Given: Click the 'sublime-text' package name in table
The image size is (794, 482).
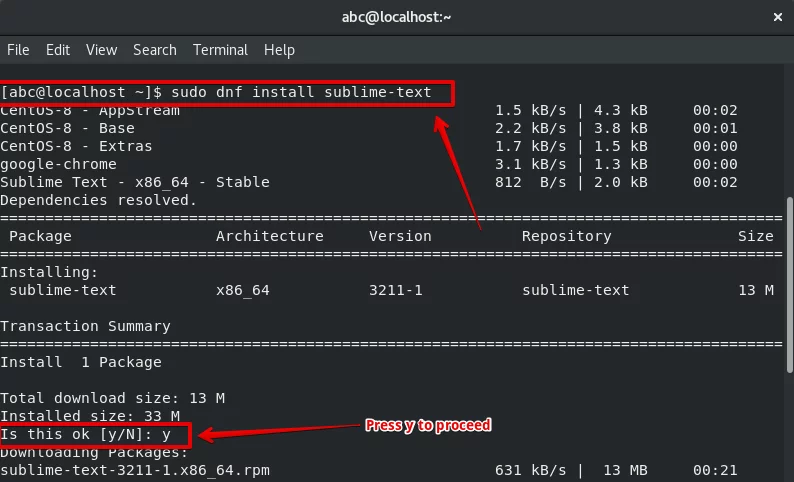Looking at the screenshot, I should [63, 291].
